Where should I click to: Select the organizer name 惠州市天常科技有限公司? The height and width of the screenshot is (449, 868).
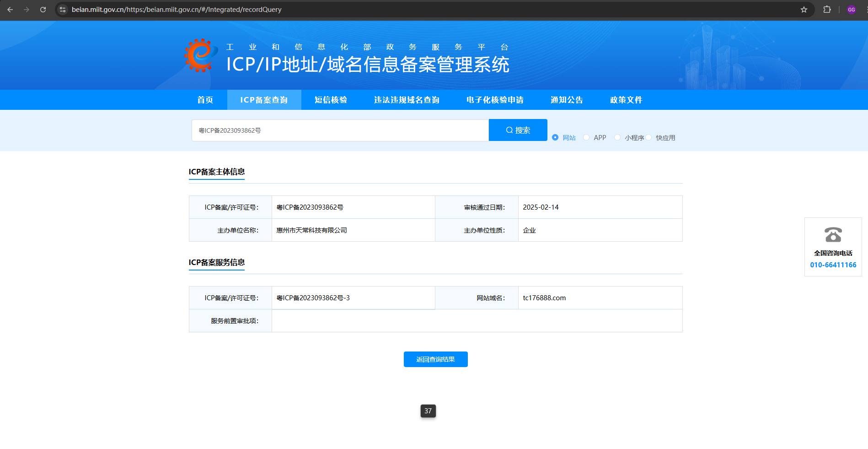tap(311, 230)
